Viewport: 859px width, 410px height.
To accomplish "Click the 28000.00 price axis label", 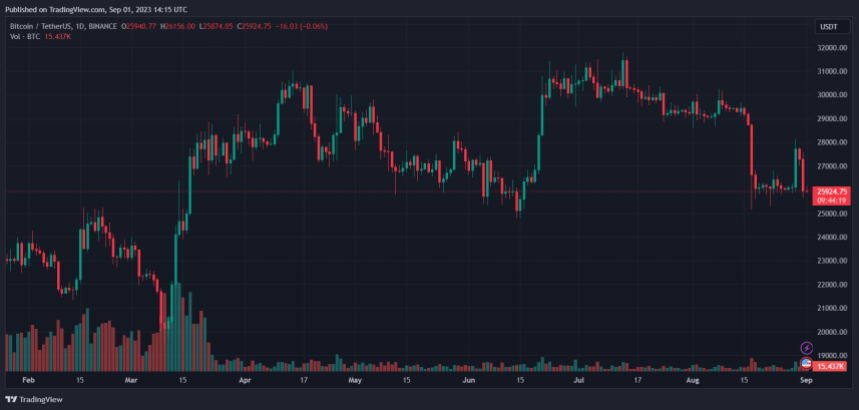I will point(832,142).
